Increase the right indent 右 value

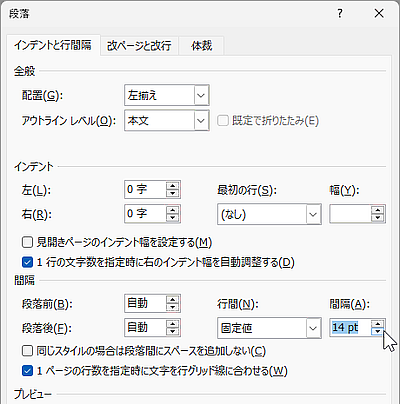click(x=173, y=210)
